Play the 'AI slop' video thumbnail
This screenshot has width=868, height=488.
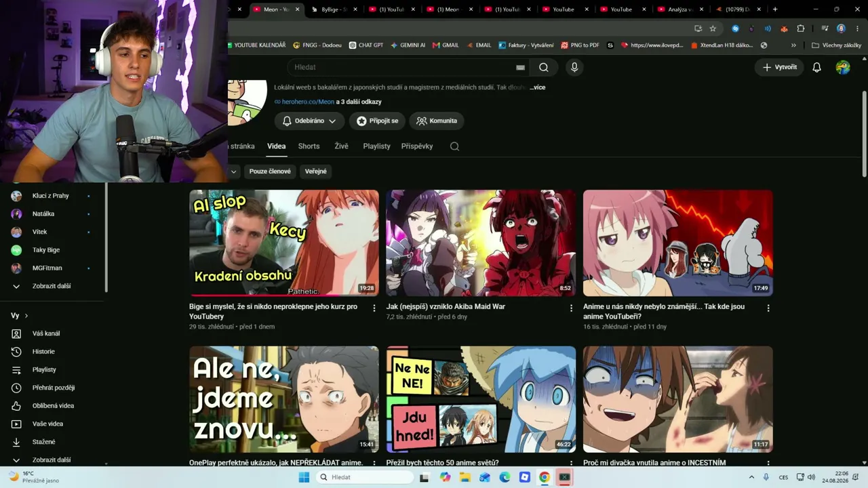tap(284, 243)
